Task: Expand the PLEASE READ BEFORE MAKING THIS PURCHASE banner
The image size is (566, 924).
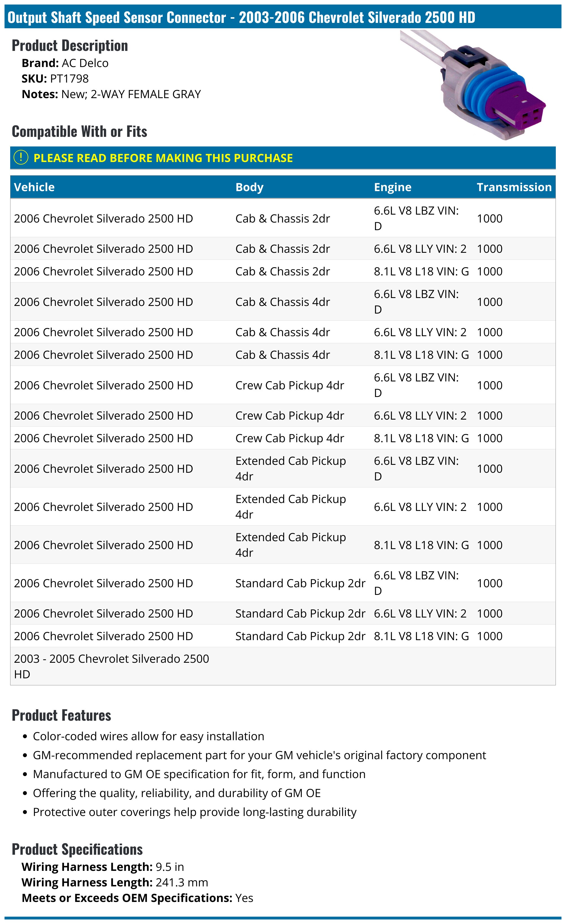Action: [283, 157]
